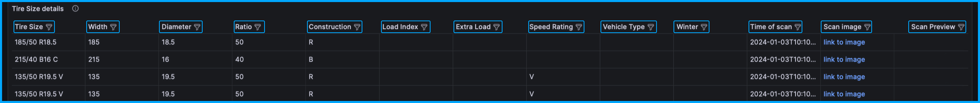Sort by the Tire Size column header
The width and height of the screenshot is (980, 103).
coord(29,27)
